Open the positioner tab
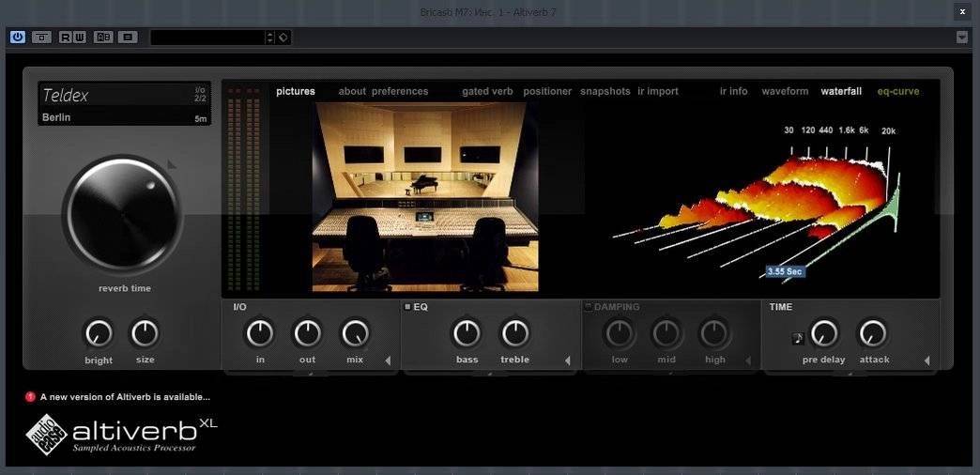Screen dimensions: 980x475 (547, 91)
